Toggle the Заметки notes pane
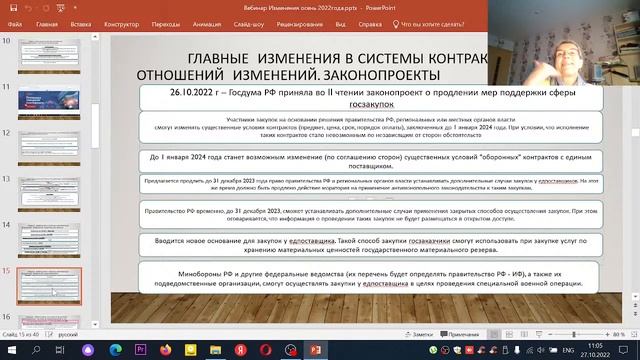Image resolution: width=640 pixels, height=360 pixels. click(419, 334)
